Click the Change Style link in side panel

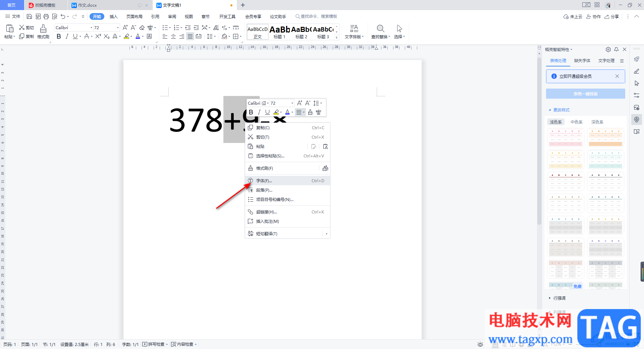click(x=561, y=110)
